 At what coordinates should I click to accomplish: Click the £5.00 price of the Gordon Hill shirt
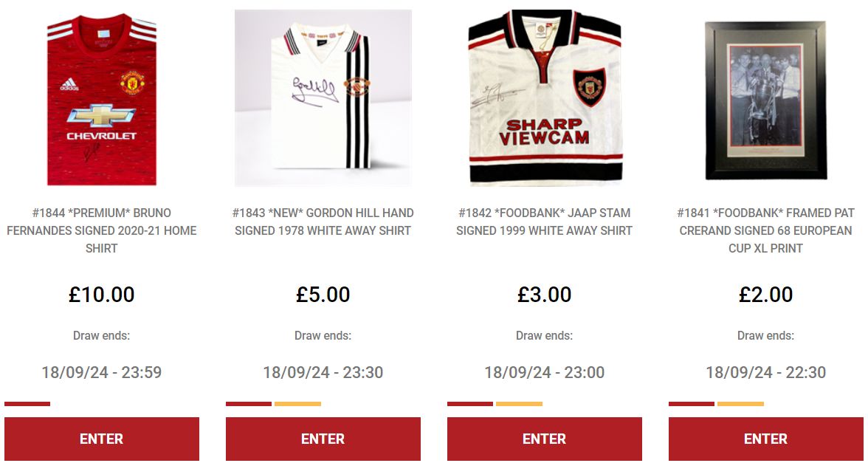pyautogui.click(x=323, y=294)
